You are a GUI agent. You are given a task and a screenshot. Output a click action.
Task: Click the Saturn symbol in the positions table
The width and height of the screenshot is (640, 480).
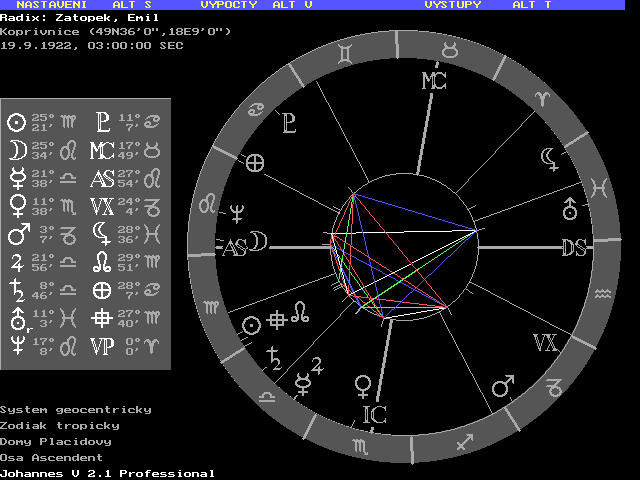(x=16, y=290)
